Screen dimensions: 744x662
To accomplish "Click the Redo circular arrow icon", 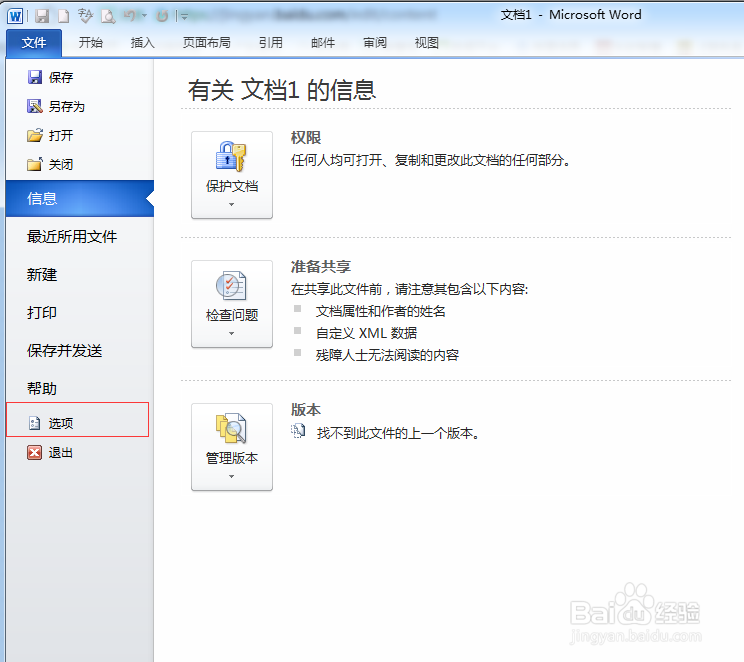I will (162, 16).
